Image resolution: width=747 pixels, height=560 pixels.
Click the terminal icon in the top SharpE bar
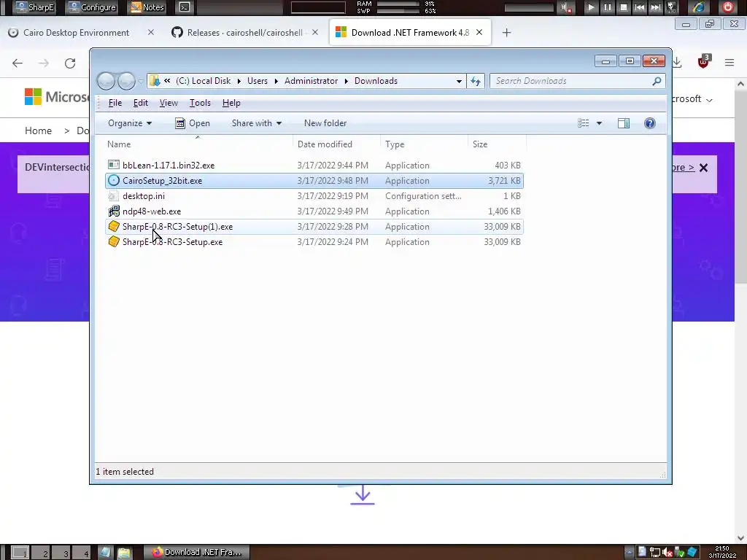[185, 7]
